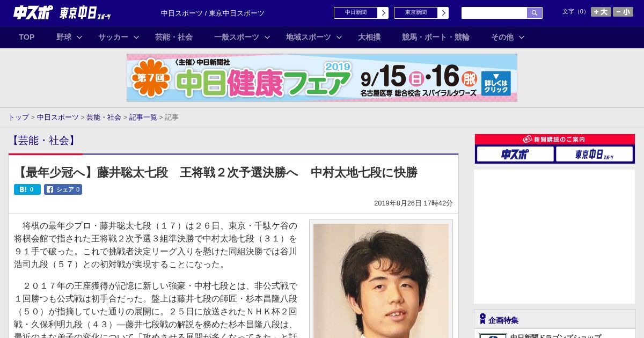Click 東京中日スポーツ subscription button in sidebar
This screenshot has height=338, width=644.
(594, 155)
